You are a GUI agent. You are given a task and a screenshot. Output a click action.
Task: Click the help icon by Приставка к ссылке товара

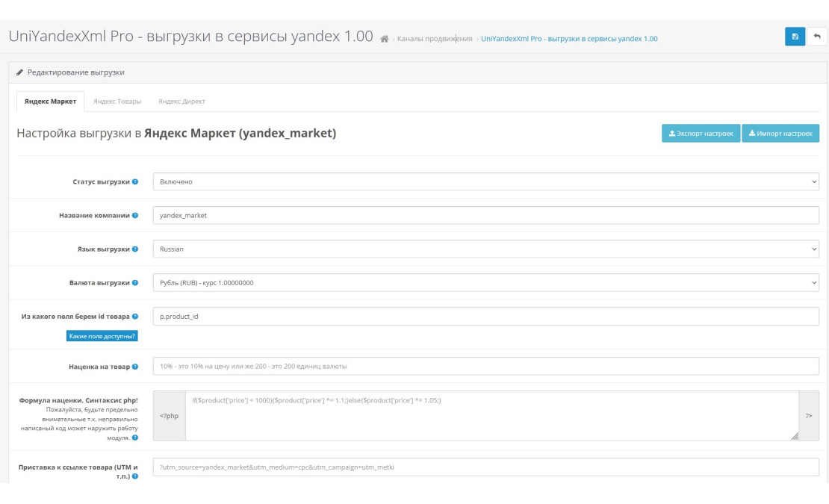tap(135, 476)
